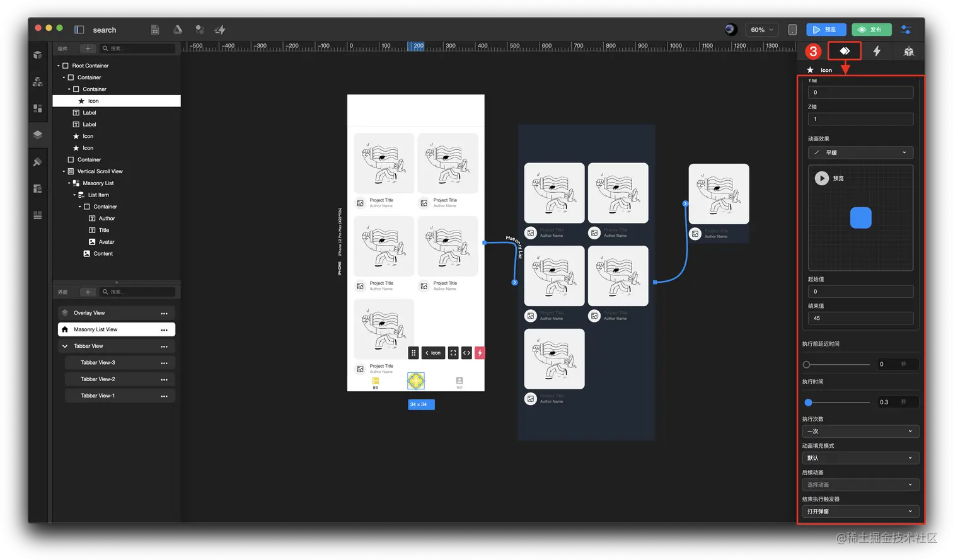953x560 pixels.
Task: Open the cube components icon in left rail
Action: pyautogui.click(x=38, y=55)
